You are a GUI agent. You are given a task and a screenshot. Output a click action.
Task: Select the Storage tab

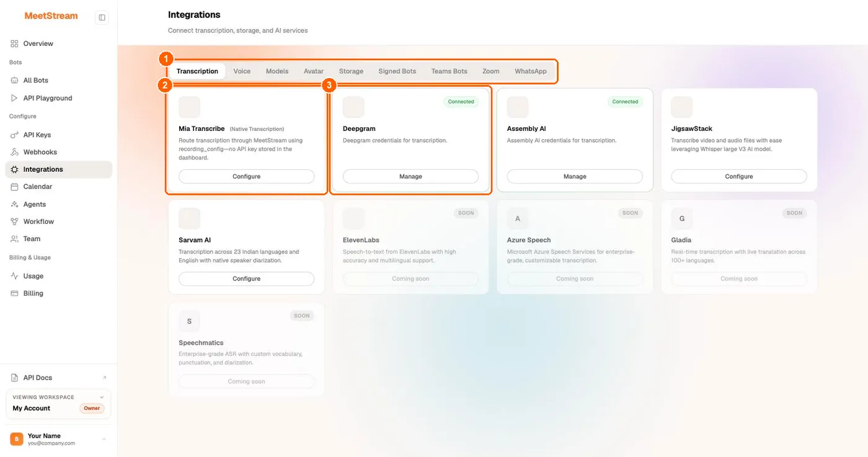(351, 71)
